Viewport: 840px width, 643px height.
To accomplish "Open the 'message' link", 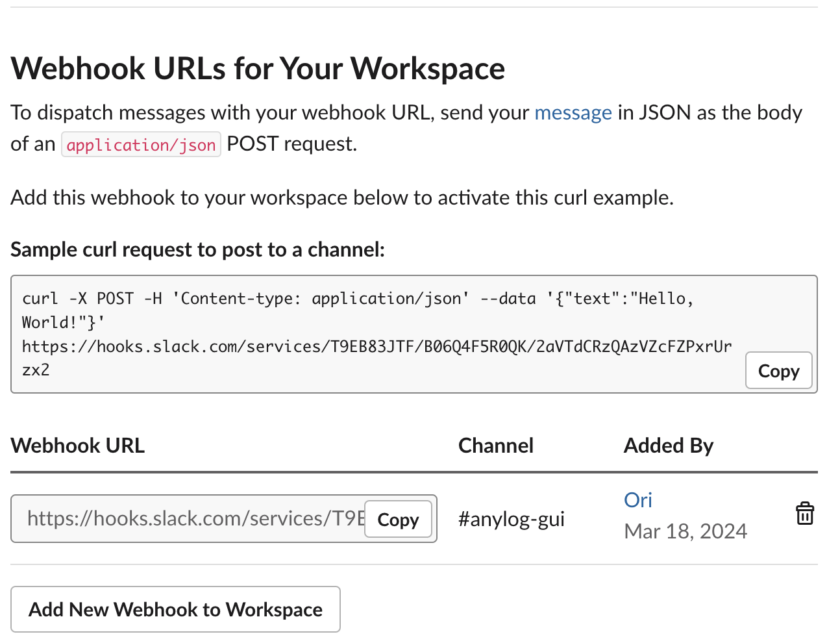I will pyautogui.click(x=573, y=112).
